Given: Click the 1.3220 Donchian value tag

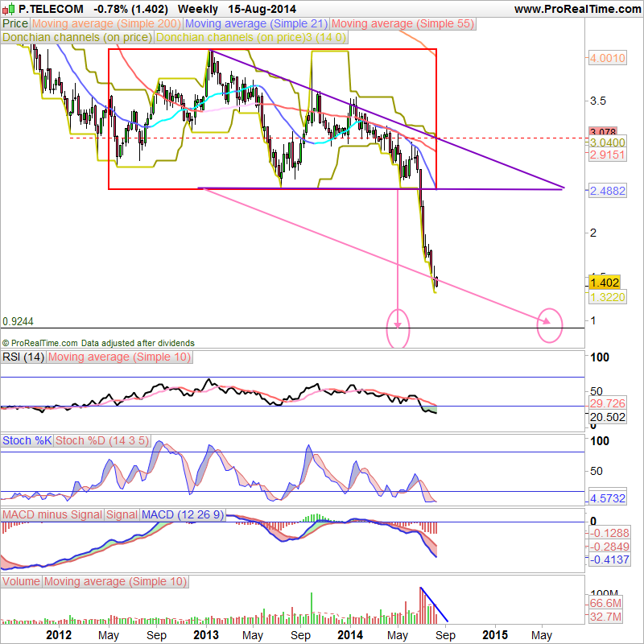Looking at the screenshot, I should pos(608,297).
